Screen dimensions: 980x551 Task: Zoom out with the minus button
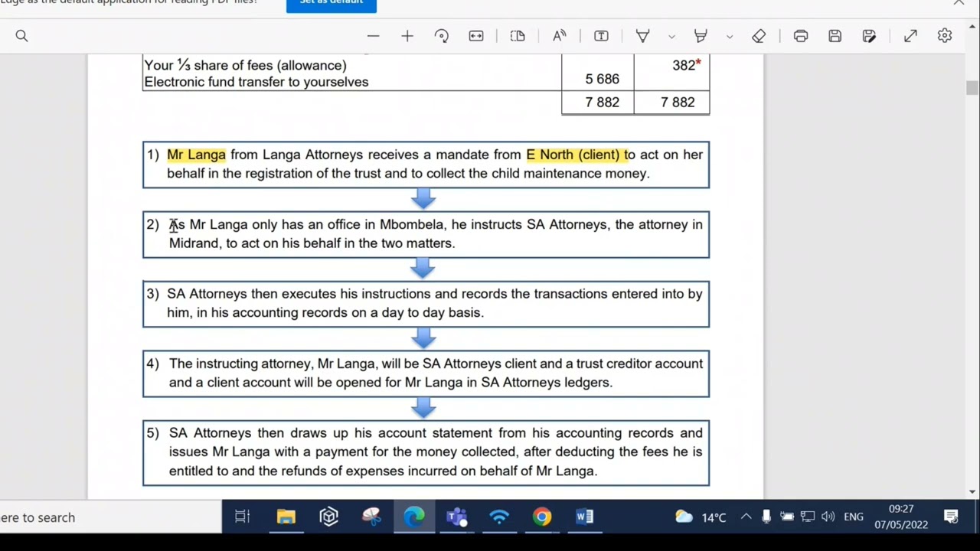[x=373, y=36]
